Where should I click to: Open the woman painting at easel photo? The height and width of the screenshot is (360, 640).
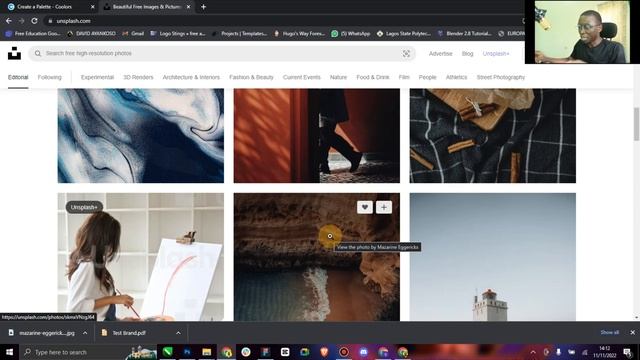point(141,257)
